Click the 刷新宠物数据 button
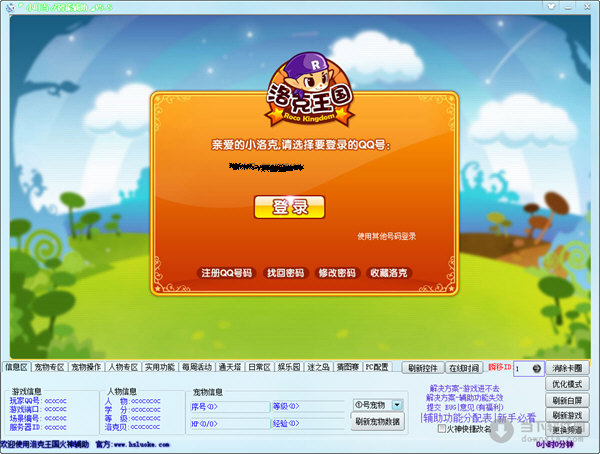Screen dimensions: 600x454 (x=377, y=421)
